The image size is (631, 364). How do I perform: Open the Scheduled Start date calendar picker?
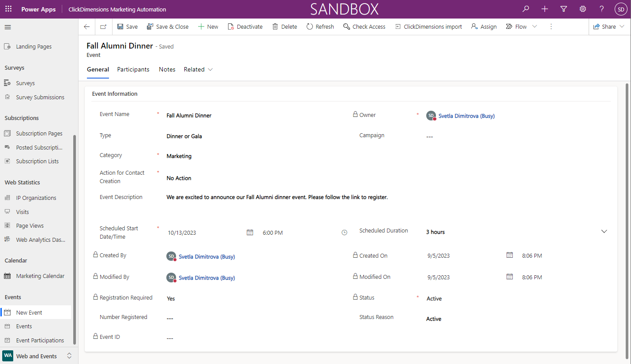click(250, 232)
